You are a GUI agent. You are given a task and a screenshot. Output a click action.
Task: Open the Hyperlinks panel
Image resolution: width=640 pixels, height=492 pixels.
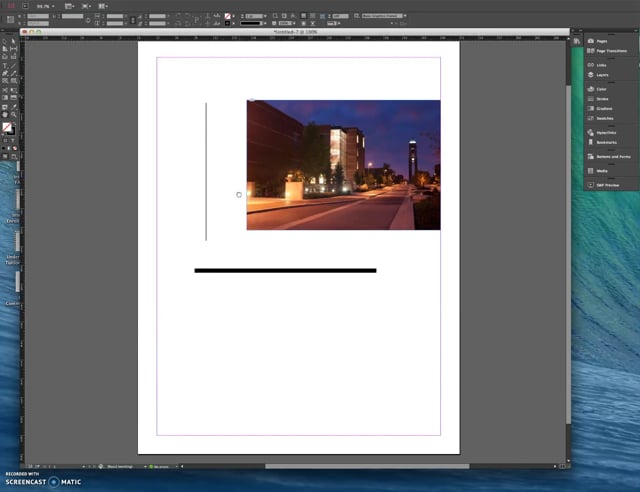tap(606, 132)
